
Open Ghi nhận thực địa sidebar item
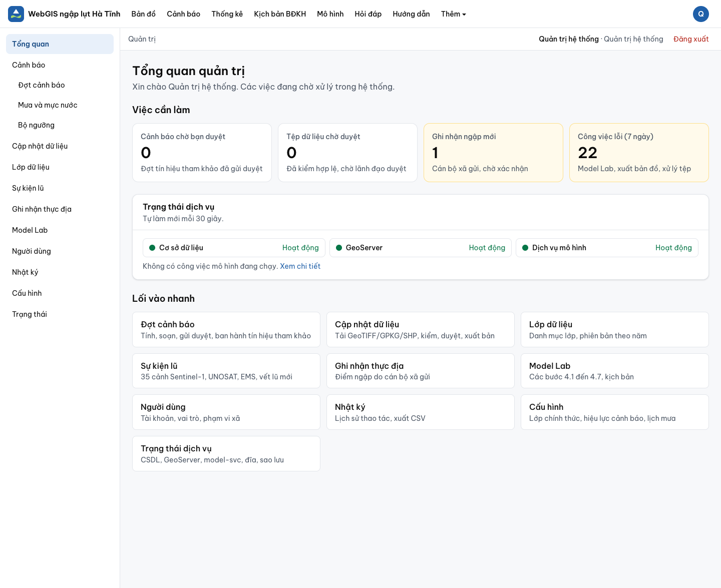60,209
